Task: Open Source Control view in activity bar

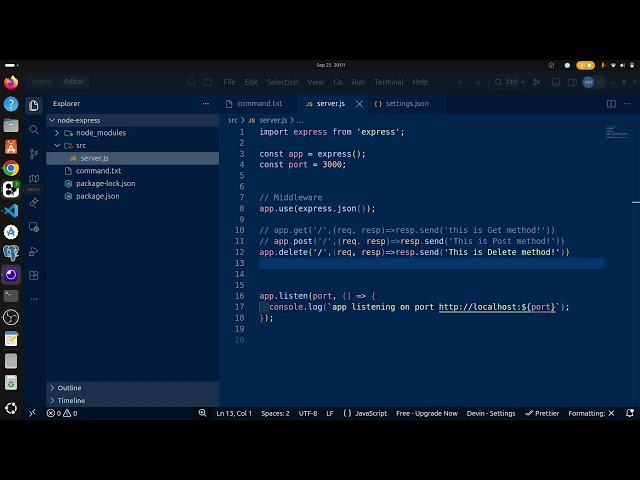Action: point(34,154)
